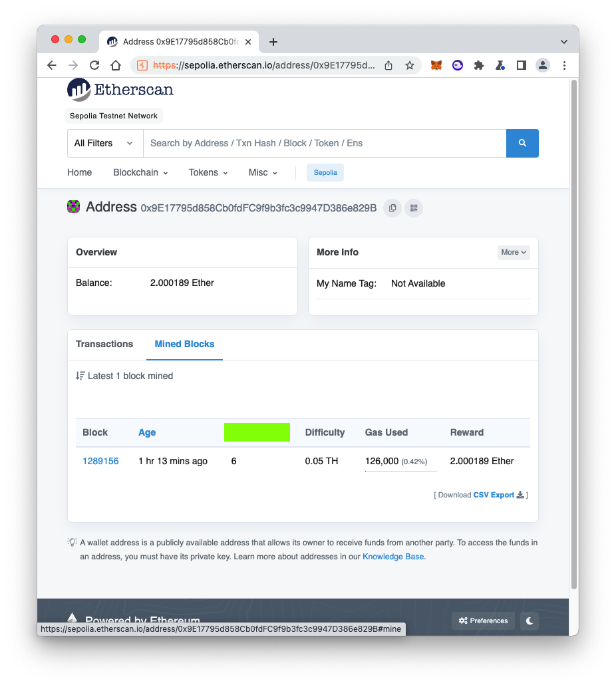Click the browser forward arrow

coord(73,66)
